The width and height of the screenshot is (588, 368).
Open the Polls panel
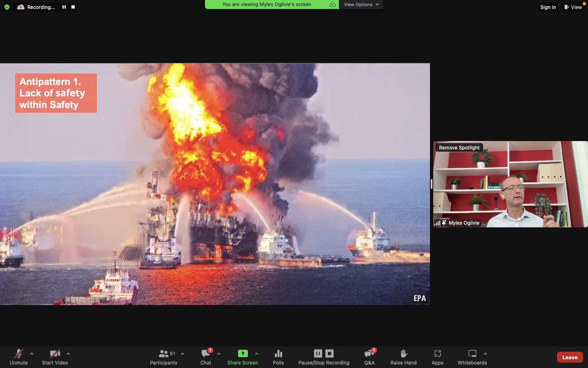click(278, 357)
